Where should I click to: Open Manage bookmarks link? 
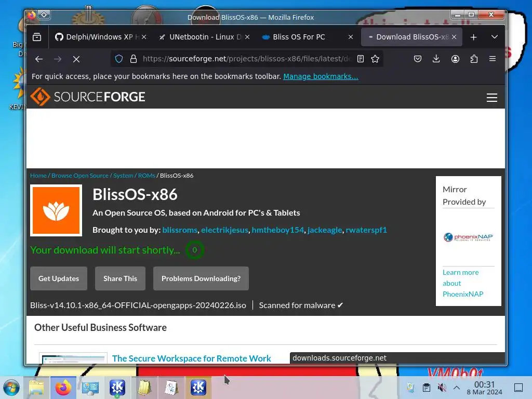321,77
